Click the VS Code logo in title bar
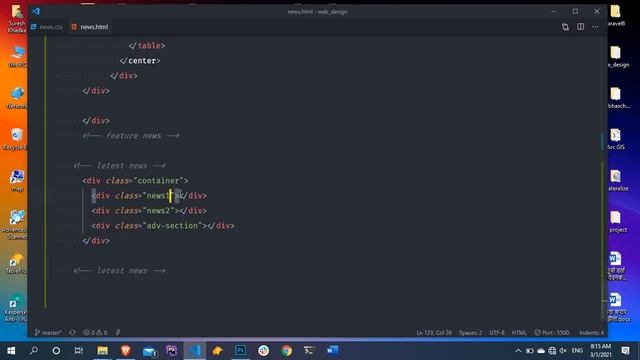Viewport: 640px width, 360px height. (36, 11)
